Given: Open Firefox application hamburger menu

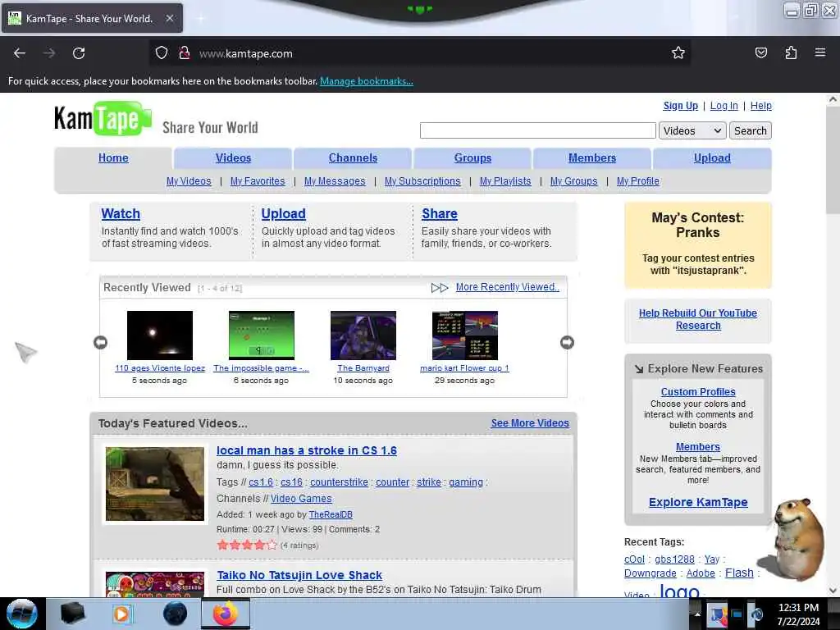Looking at the screenshot, I should tap(819, 52).
